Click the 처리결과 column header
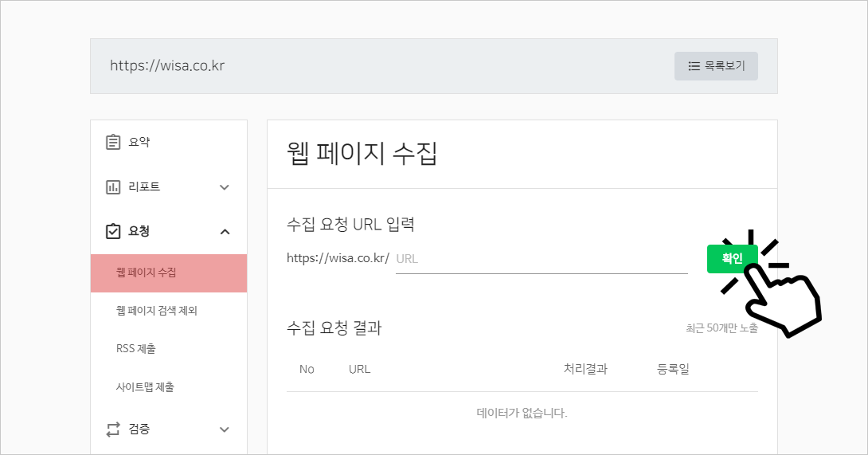The width and height of the screenshot is (868, 455). pyautogui.click(x=585, y=369)
